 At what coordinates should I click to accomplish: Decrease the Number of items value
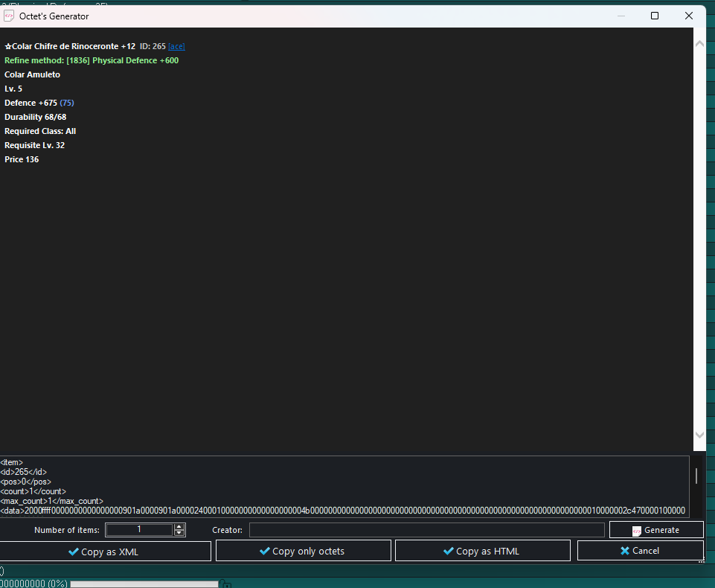[179, 533]
